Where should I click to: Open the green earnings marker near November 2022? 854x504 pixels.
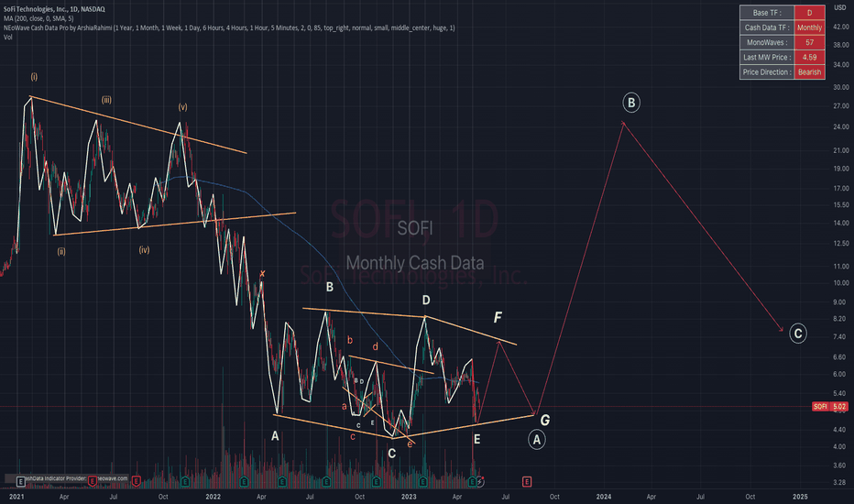point(376,482)
